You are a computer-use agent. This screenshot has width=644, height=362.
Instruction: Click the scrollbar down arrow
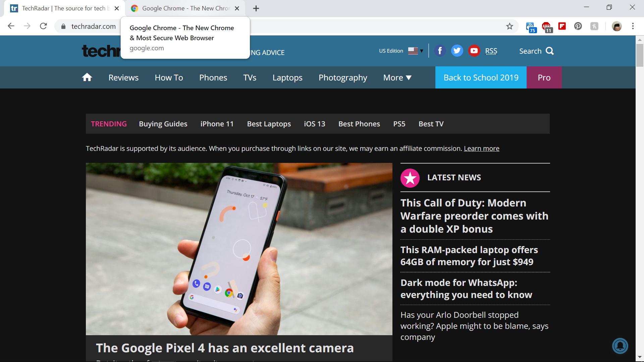click(x=640, y=358)
